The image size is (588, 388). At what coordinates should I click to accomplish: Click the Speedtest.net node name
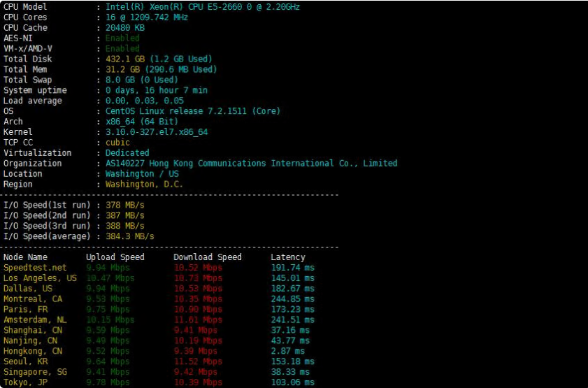(x=35, y=268)
